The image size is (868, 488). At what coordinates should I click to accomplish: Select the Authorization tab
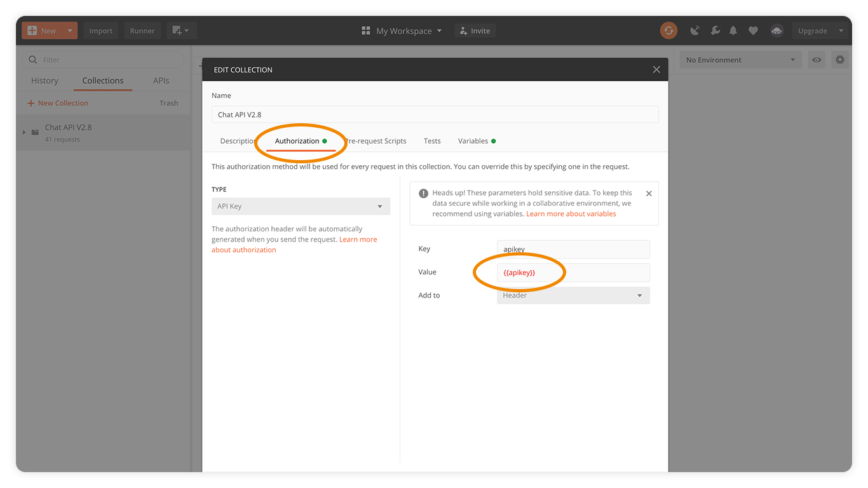coord(301,141)
